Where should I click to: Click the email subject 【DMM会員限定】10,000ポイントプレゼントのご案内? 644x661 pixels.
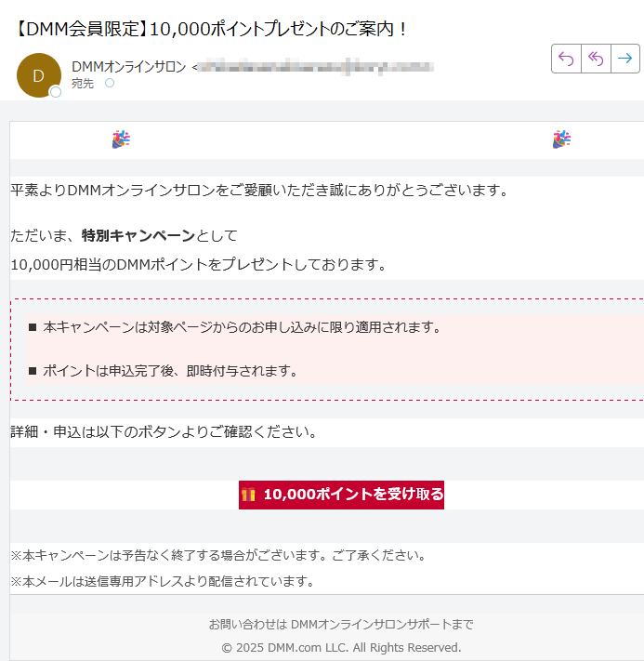tap(211, 29)
